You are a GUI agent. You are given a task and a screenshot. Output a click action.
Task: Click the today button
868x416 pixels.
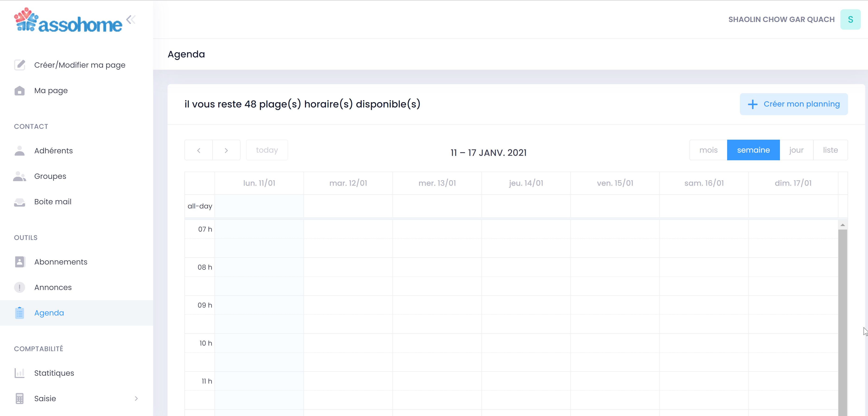pyautogui.click(x=267, y=150)
